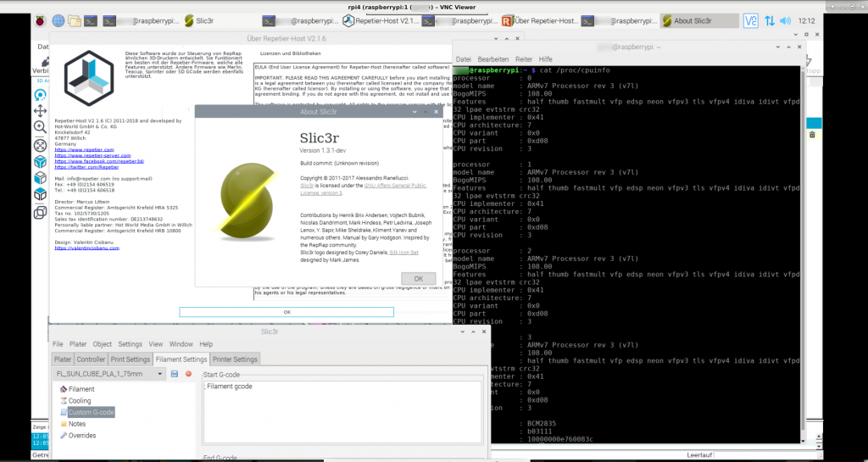Click the Repetier-Host hexagon logo
Screen dimensions: 868x462
[x=88, y=79]
